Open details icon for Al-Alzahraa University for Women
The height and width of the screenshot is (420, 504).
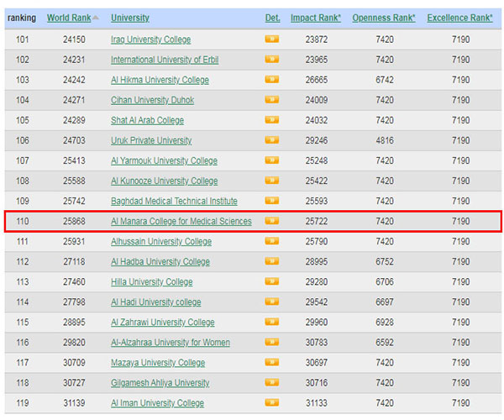pyautogui.click(x=271, y=342)
